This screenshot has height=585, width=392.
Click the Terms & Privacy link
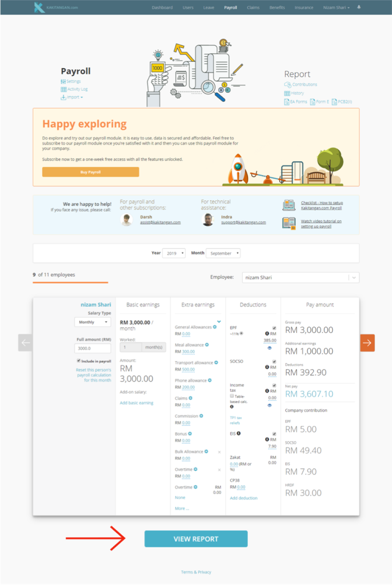point(196,572)
